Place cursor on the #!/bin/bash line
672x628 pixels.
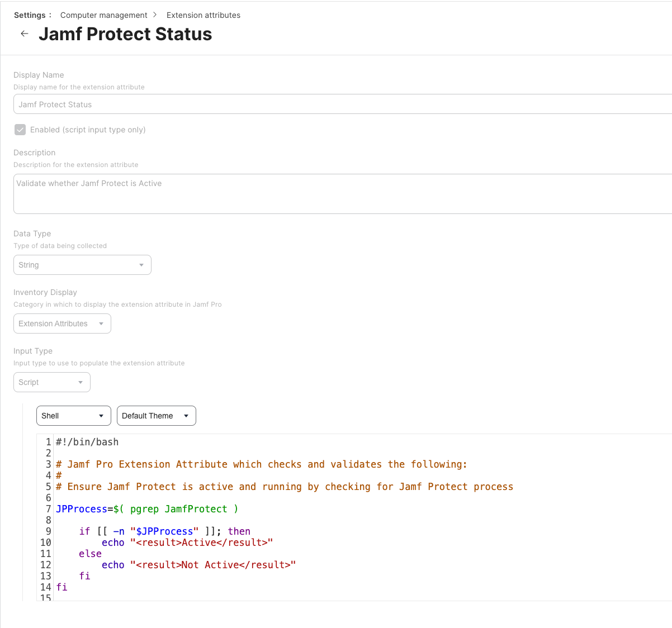[87, 442]
